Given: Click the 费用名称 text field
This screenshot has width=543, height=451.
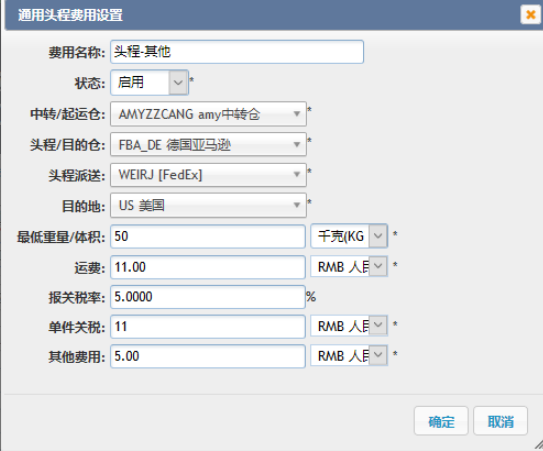Looking at the screenshot, I should coord(237,52).
